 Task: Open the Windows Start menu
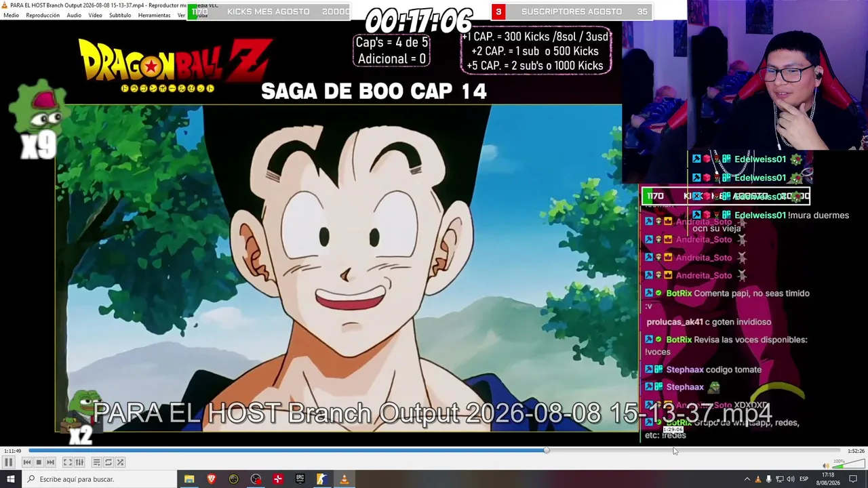click(10, 479)
